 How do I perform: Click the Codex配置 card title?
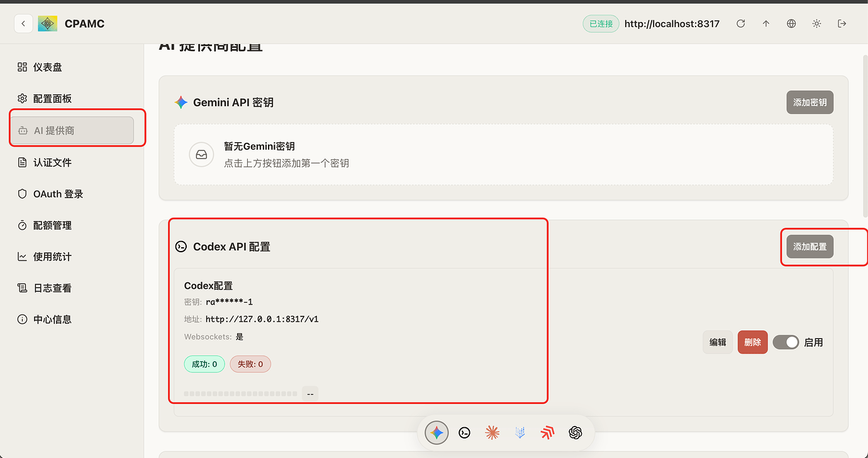tap(208, 286)
